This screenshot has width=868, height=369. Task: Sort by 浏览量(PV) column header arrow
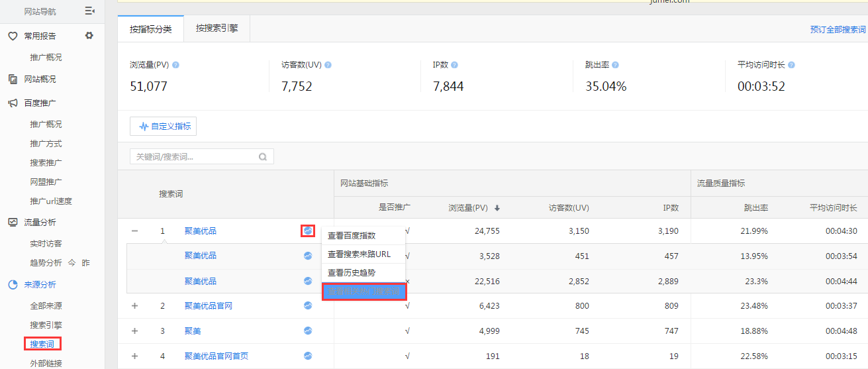(497, 208)
